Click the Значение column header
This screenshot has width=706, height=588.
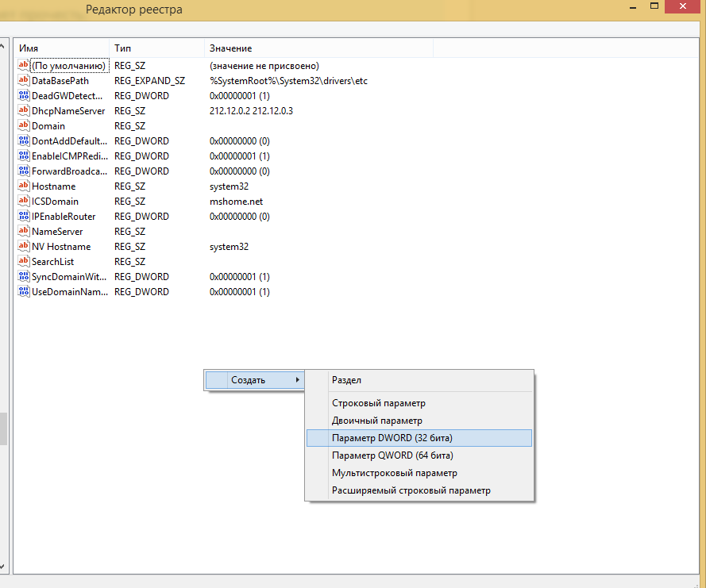tap(318, 48)
